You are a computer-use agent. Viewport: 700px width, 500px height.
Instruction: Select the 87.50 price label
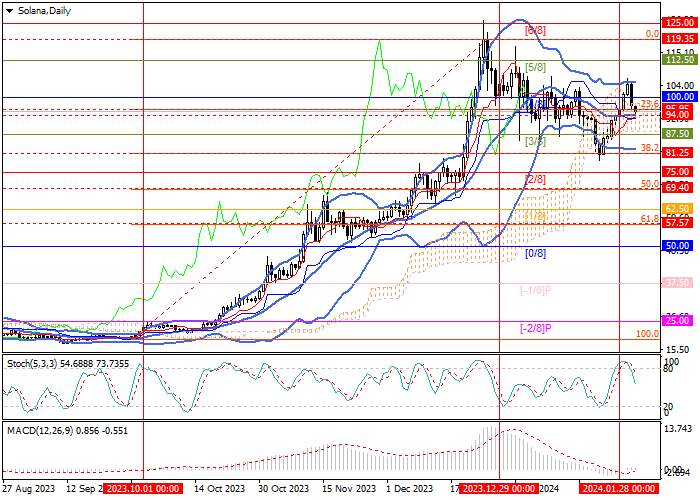click(677, 134)
